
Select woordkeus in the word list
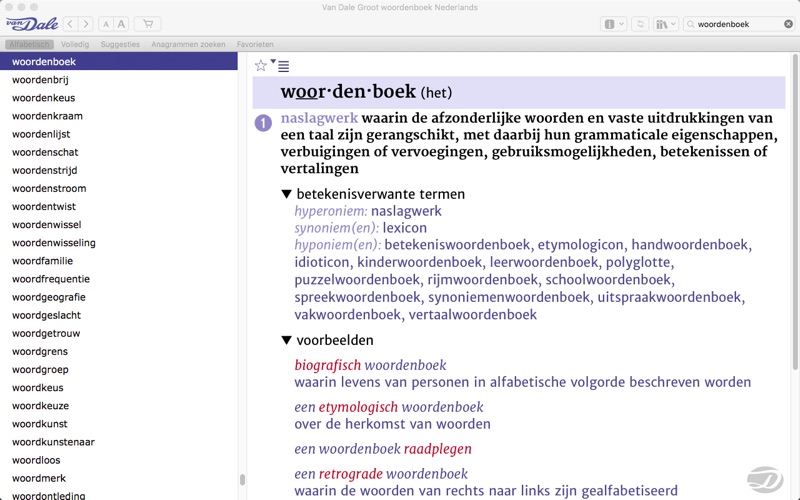[x=118, y=387]
